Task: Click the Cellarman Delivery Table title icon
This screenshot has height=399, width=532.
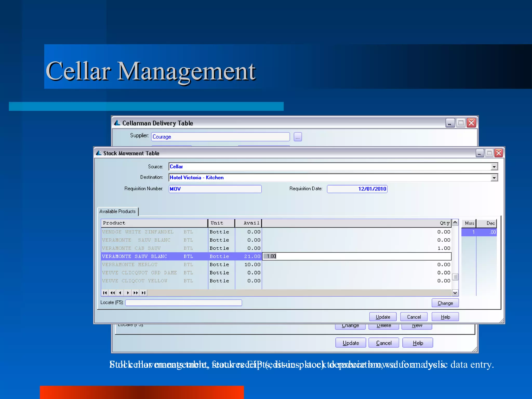Action: 117,123
